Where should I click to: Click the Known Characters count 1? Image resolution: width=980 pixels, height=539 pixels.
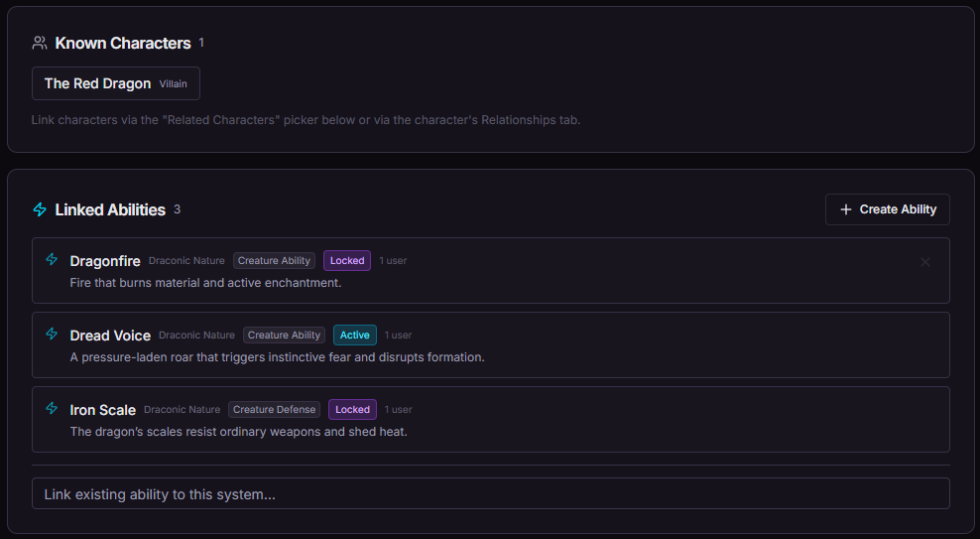(x=201, y=43)
